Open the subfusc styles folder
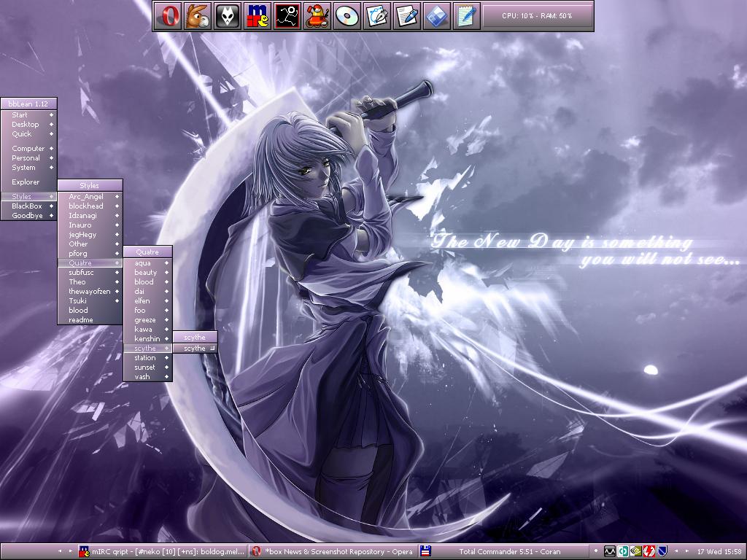The image size is (747, 560). [90, 273]
